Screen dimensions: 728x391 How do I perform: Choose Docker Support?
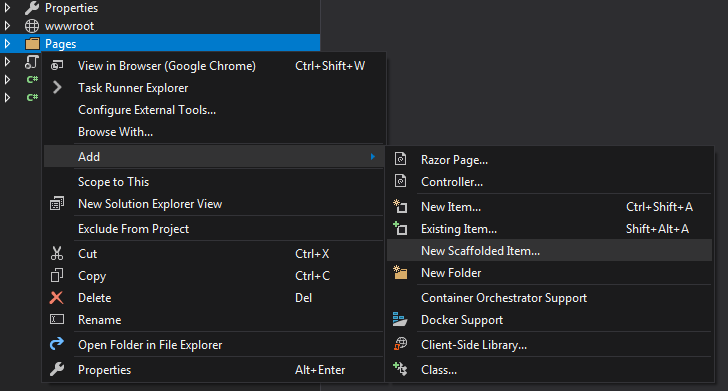pos(549,319)
